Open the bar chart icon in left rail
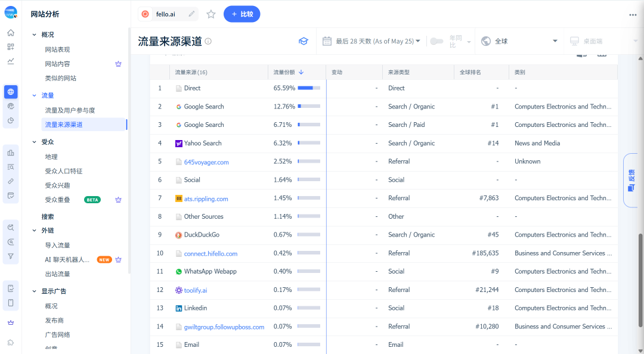The image size is (644, 354). click(x=11, y=153)
